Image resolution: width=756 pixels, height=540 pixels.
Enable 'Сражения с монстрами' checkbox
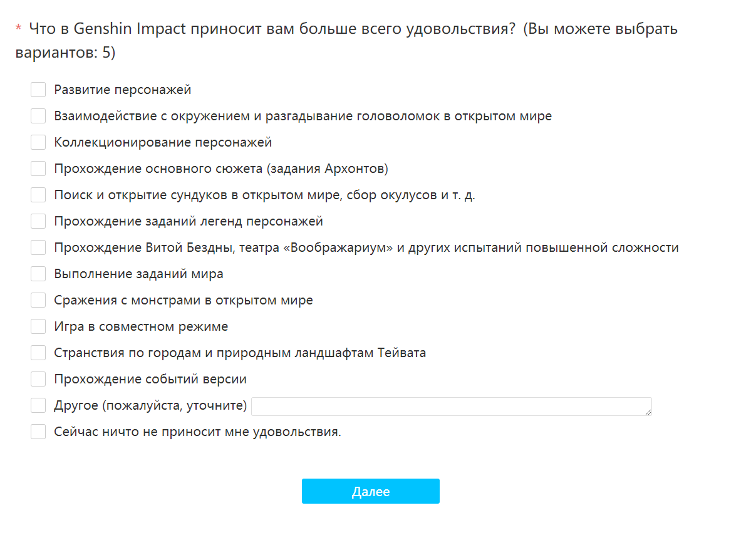38,301
